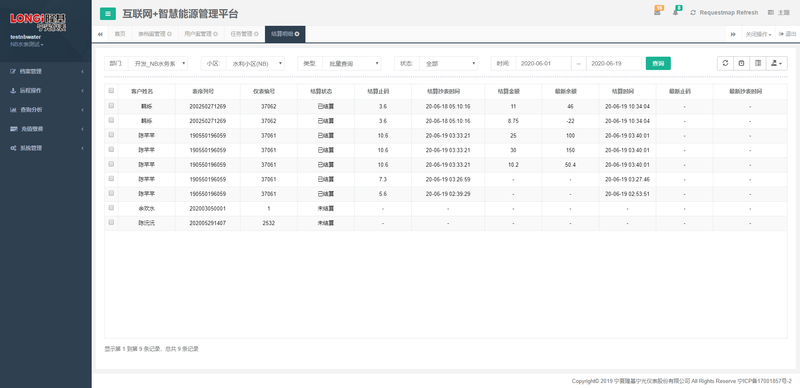This screenshot has width=800, height=388.
Task: Open the 小区 community dropdown
Action: [255, 64]
